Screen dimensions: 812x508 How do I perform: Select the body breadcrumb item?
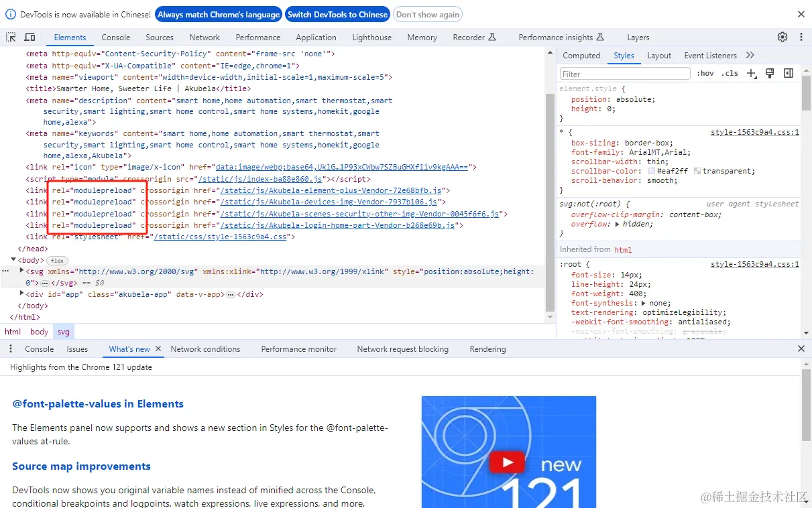click(x=39, y=331)
